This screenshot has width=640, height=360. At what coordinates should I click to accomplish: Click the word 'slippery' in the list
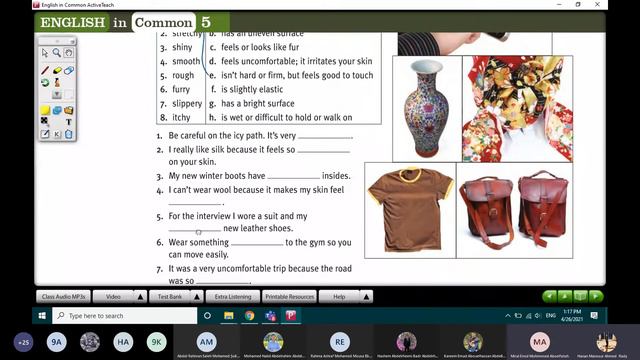[187, 104]
